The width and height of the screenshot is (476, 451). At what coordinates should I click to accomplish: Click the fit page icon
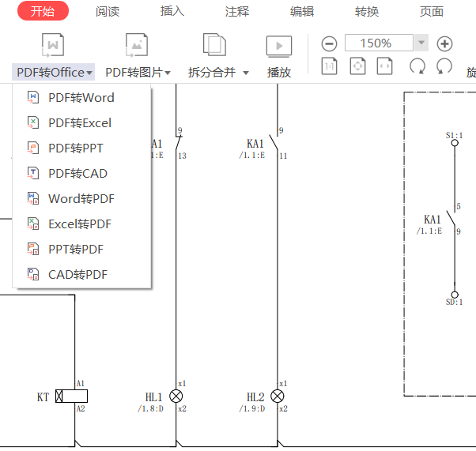coord(357,67)
